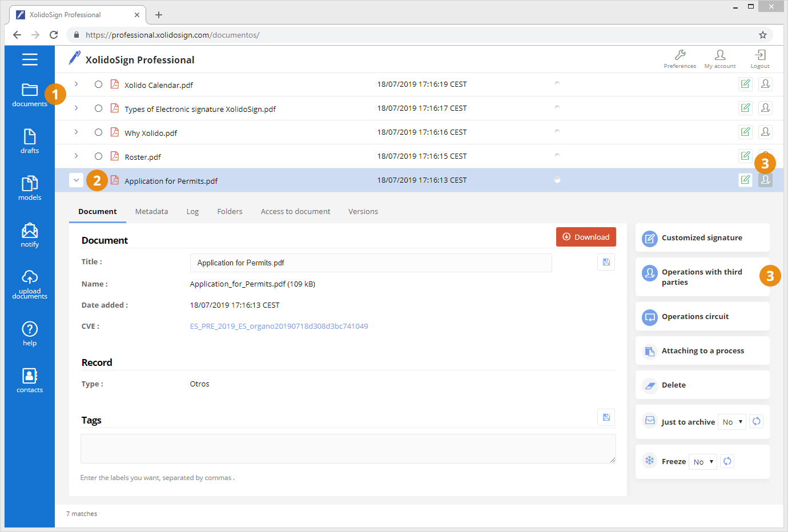Go to drafts in the sidebar
Image resolution: width=788 pixels, height=532 pixels.
point(30,142)
